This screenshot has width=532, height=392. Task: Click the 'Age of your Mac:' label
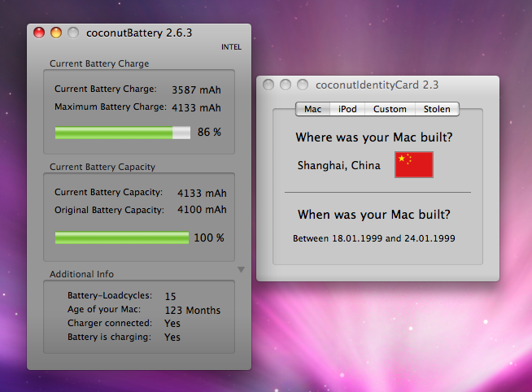pos(104,309)
